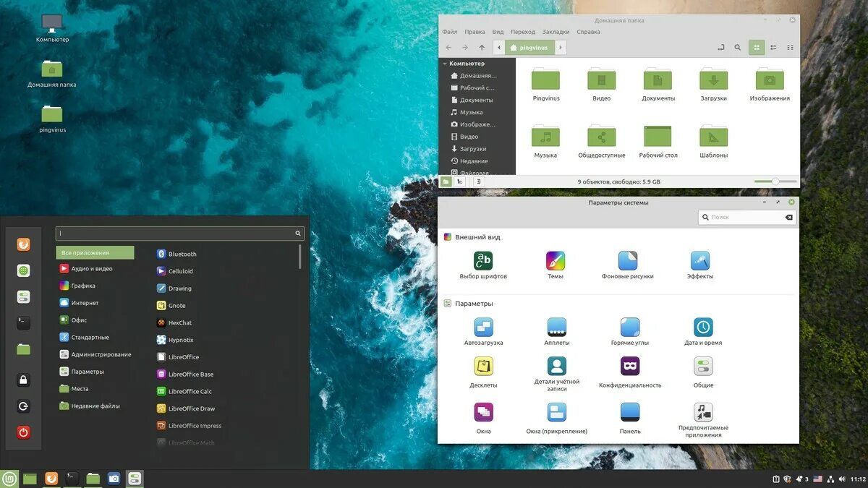Open the Файл menu in file manager
The height and width of the screenshot is (488, 868).
(449, 32)
